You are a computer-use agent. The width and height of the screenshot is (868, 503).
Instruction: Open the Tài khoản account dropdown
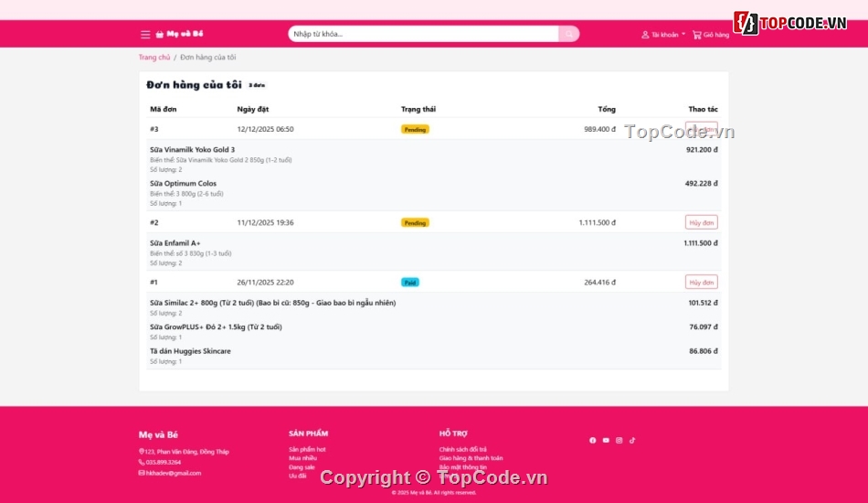[x=663, y=35]
